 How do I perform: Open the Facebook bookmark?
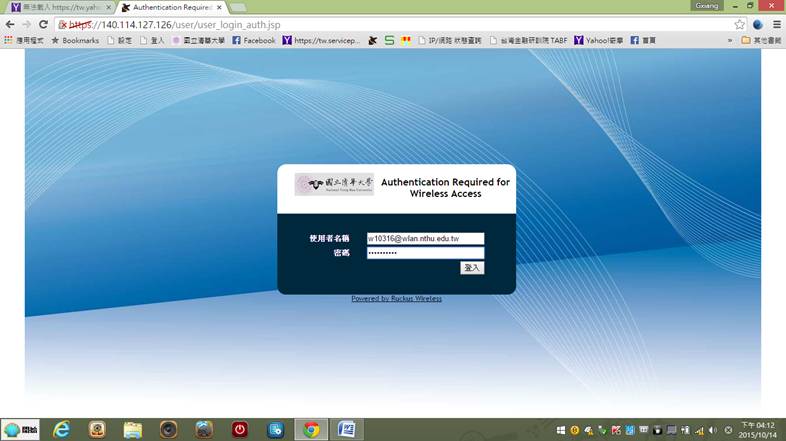pyautogui.click(x=254, y=41)
